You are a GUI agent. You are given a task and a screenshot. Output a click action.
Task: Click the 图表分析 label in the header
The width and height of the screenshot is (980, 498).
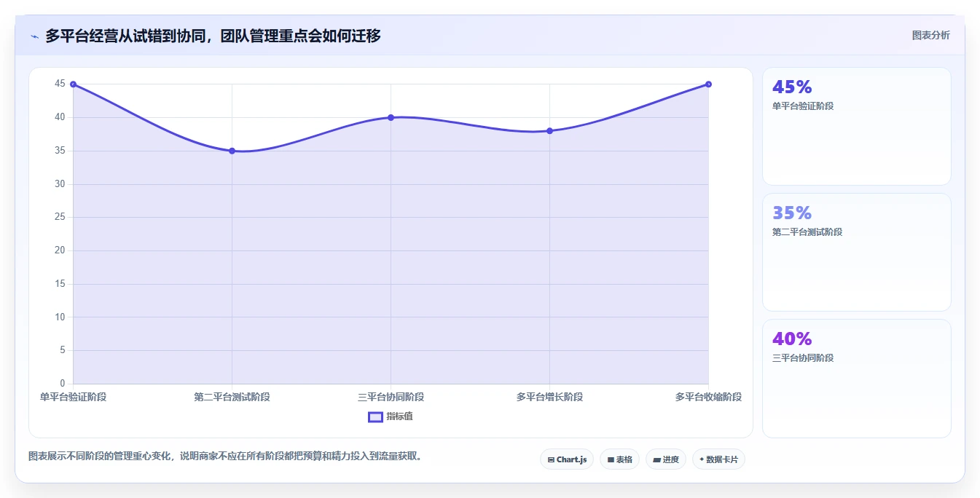point(930,35)
